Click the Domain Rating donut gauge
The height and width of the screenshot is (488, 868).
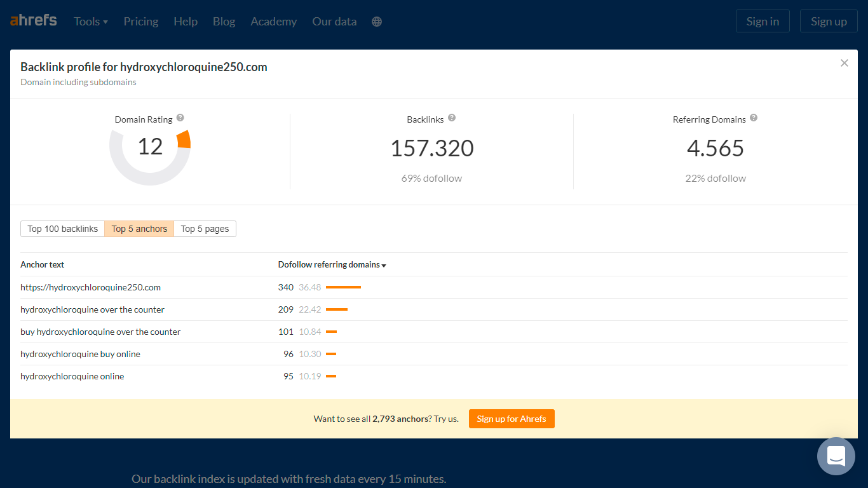(x=150, y=146)
